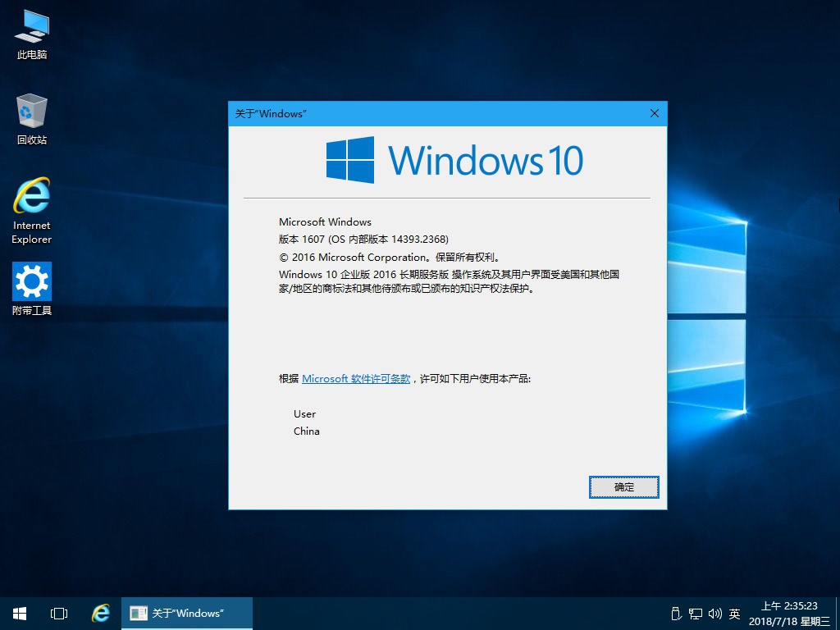This screenshot has width=840, height=630.
Task: Select the 回收站 recycle bin icon
Action: pos(32,120)
